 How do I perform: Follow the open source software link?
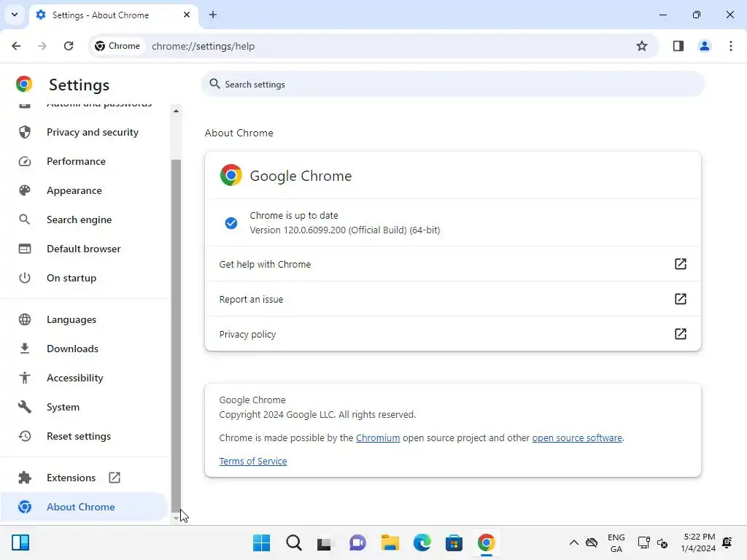pos(577,437)
